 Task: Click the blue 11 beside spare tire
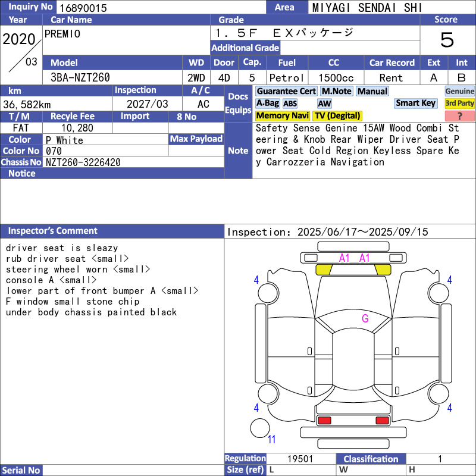[272, 440]
